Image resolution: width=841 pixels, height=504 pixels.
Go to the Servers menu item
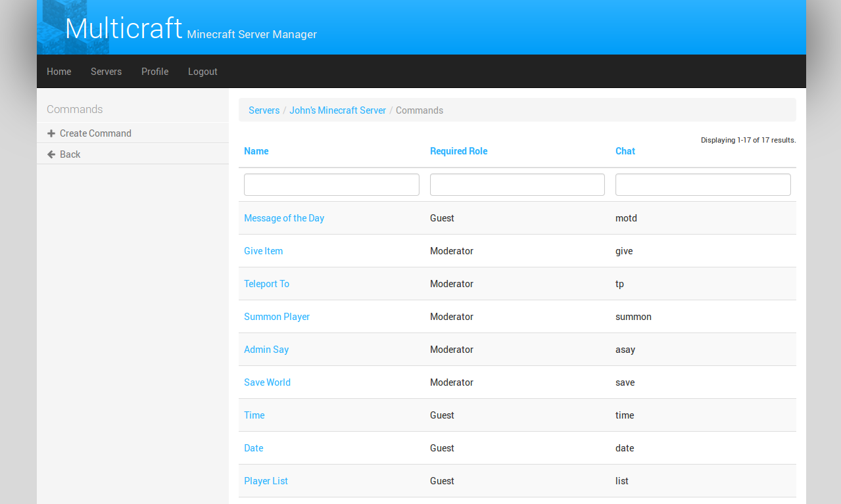click(x=107, y=72)
